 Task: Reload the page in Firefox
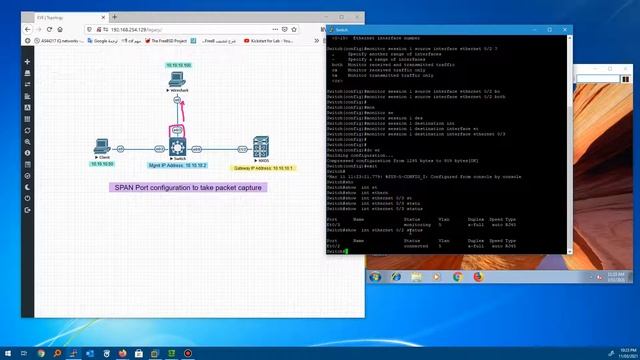point(49,29)
